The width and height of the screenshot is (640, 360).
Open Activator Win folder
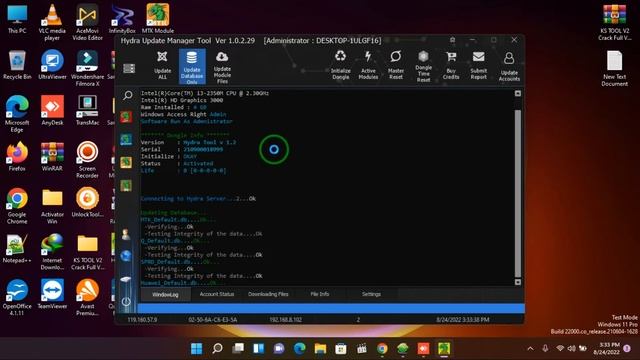(52, 206)
